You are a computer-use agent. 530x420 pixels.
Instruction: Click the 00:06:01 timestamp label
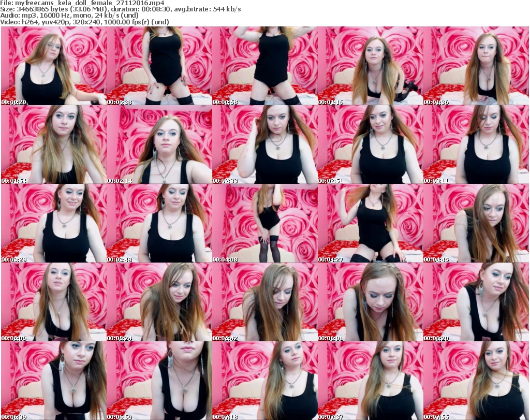pyautogui.click(x=330, y=338)
